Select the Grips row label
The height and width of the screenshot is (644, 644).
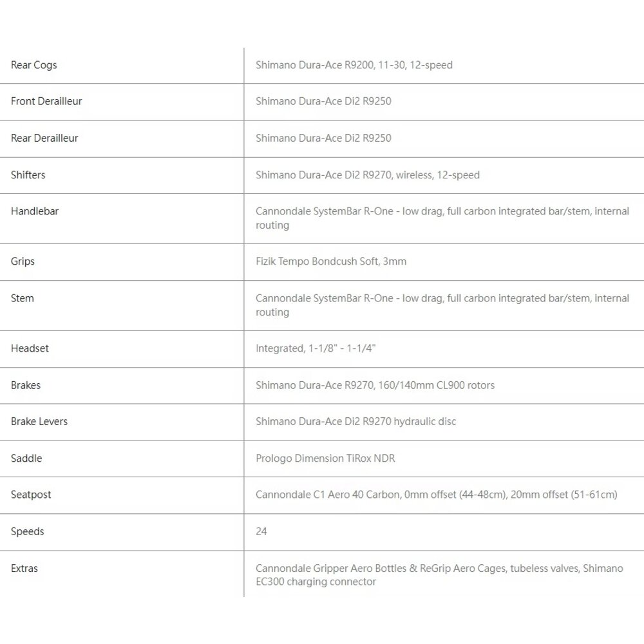pyautogui.click(x=23, y=261)
